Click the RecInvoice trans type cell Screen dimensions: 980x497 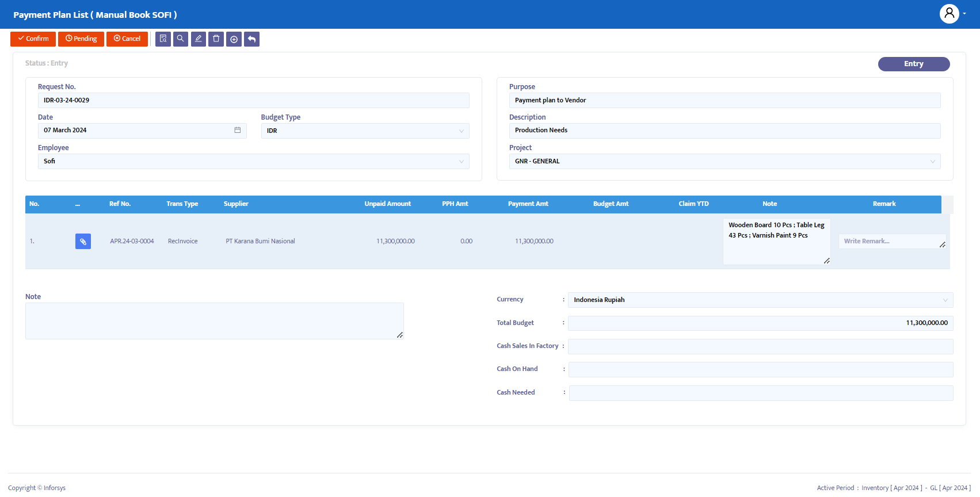(x=182, y=241)
